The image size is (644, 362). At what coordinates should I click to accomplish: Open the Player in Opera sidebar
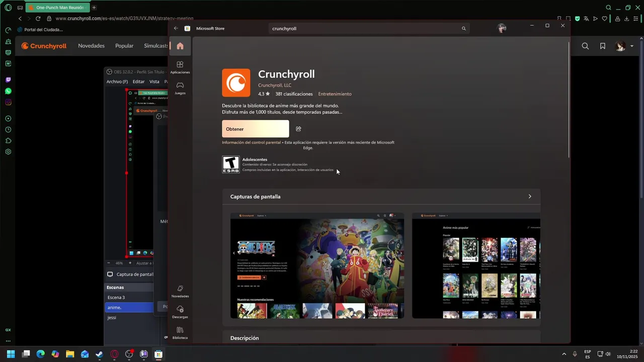[8, 119]
